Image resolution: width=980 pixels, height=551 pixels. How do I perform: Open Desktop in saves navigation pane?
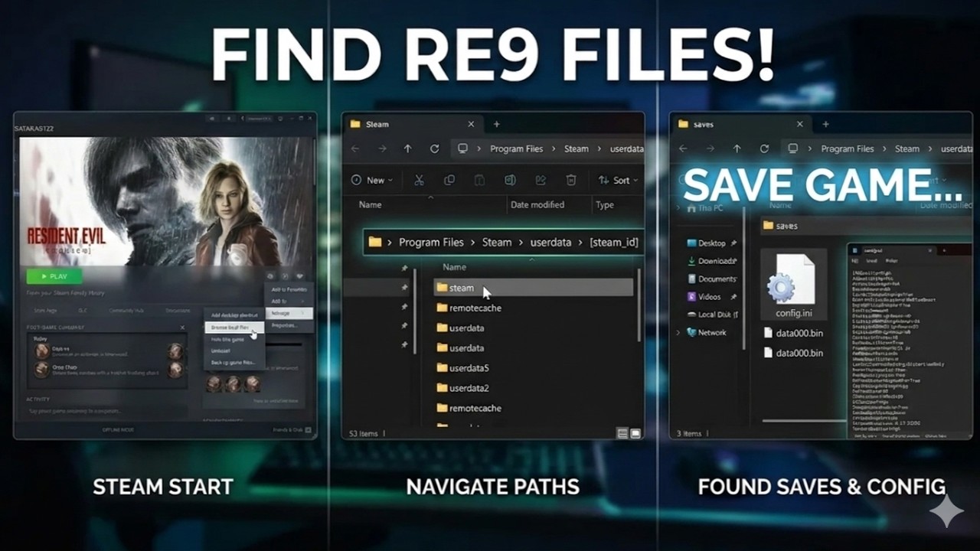[711, 243]
